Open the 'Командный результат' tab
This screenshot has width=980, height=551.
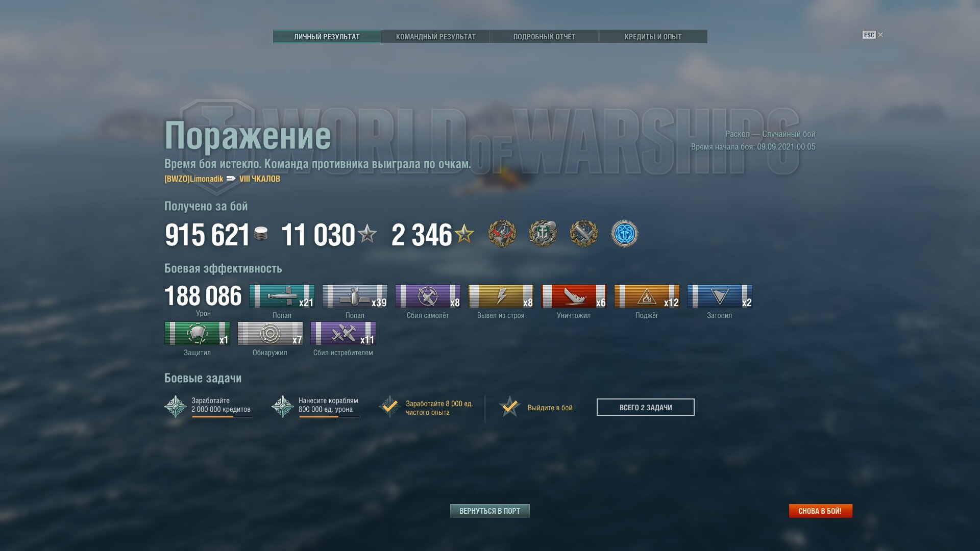[x=436, y=37]
